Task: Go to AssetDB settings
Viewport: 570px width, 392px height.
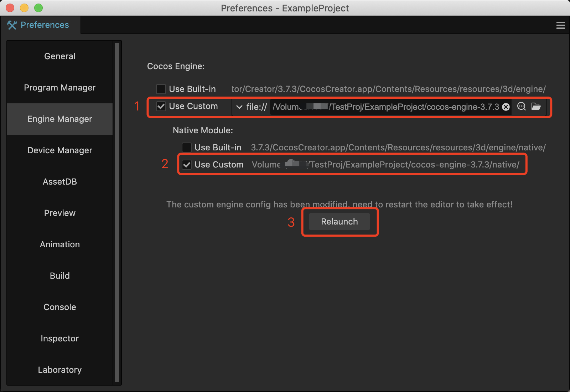Action: [x=60, y=182]
